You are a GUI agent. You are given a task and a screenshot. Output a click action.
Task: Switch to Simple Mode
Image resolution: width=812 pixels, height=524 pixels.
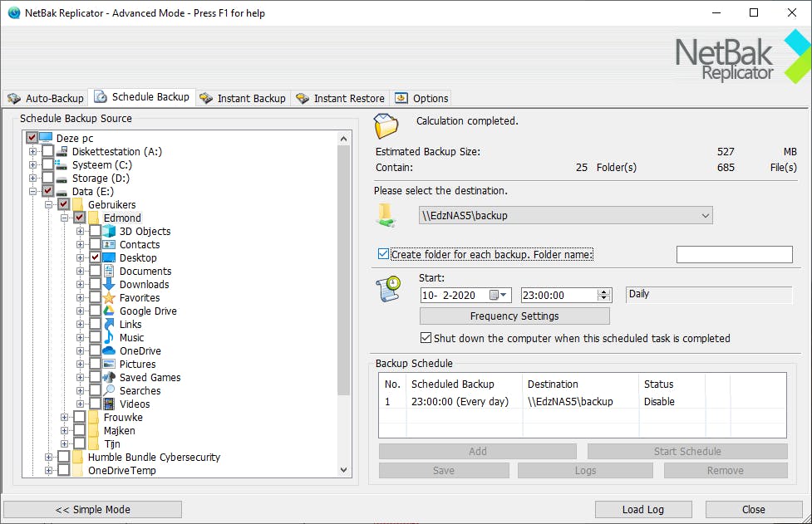pyautogui.click(x=93, y=510)
